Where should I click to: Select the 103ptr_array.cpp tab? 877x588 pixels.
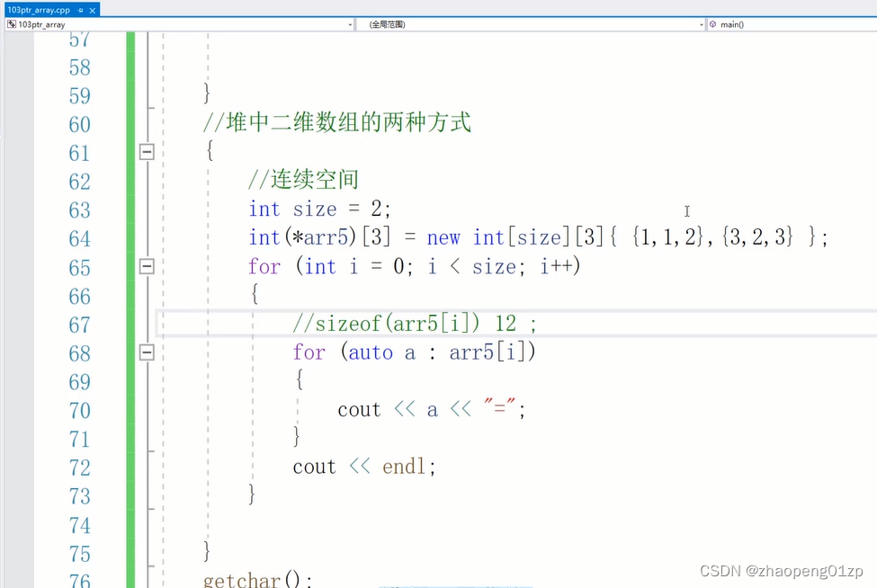coord(40,9)
